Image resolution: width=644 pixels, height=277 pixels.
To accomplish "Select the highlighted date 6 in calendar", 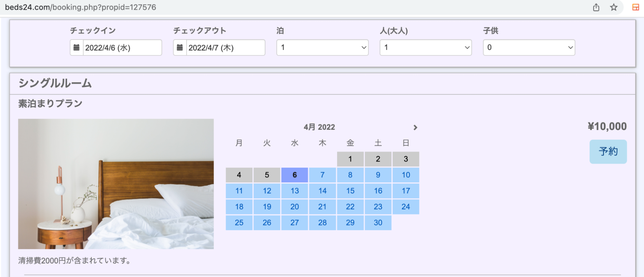I will [294, 175].
